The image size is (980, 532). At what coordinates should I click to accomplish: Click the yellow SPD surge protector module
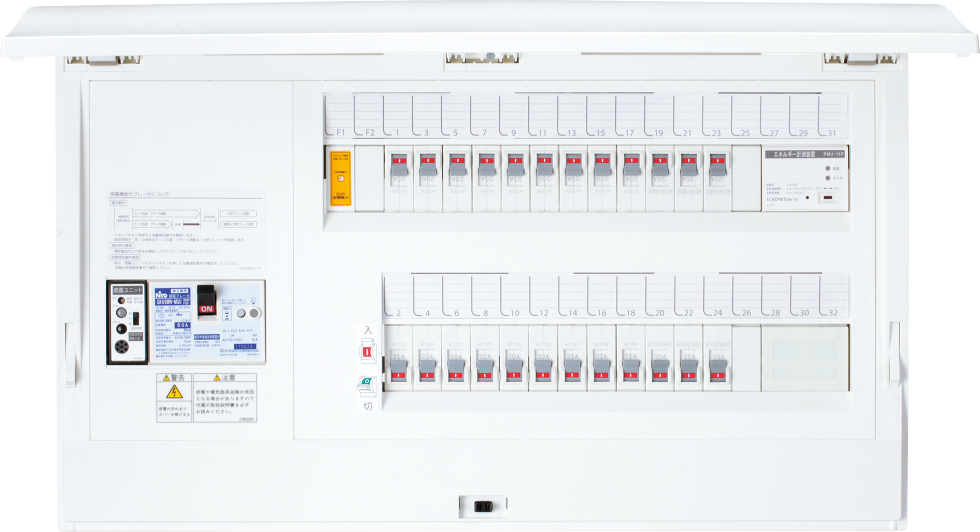point(340,179)
